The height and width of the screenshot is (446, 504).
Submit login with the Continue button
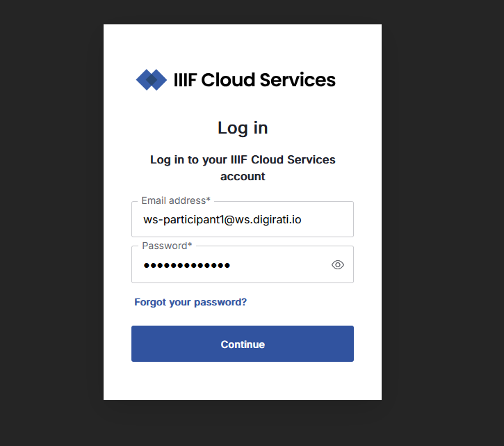click(x=243, y=344)
